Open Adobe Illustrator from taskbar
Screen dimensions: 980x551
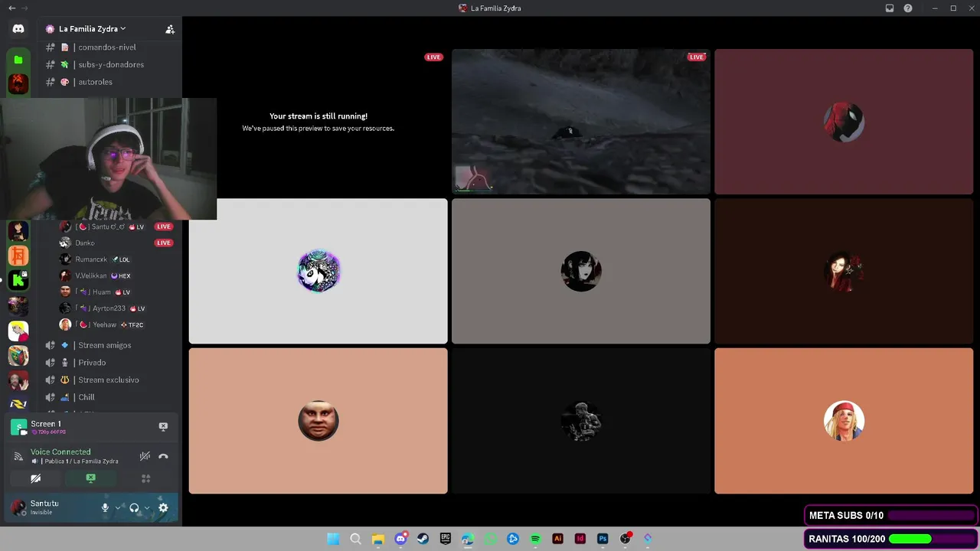click(x=557, y=539)
